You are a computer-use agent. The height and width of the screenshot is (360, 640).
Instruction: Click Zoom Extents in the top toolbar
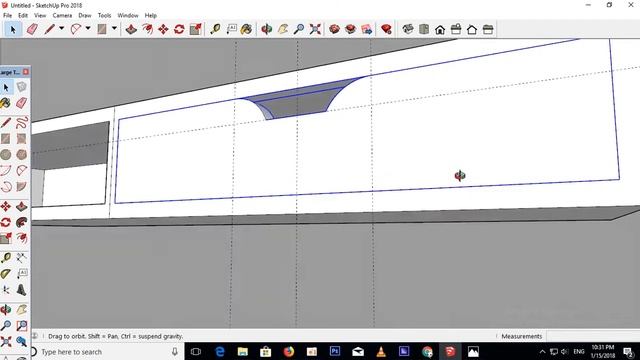click(315, 29)
